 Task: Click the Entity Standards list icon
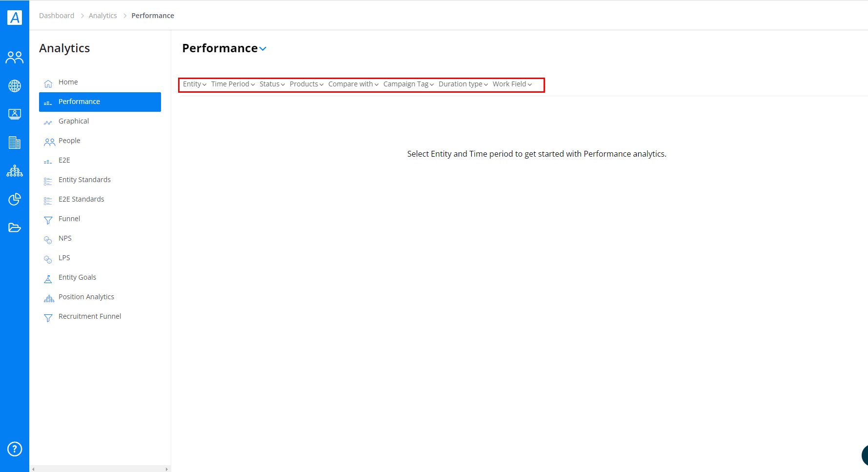click(48, 181)
